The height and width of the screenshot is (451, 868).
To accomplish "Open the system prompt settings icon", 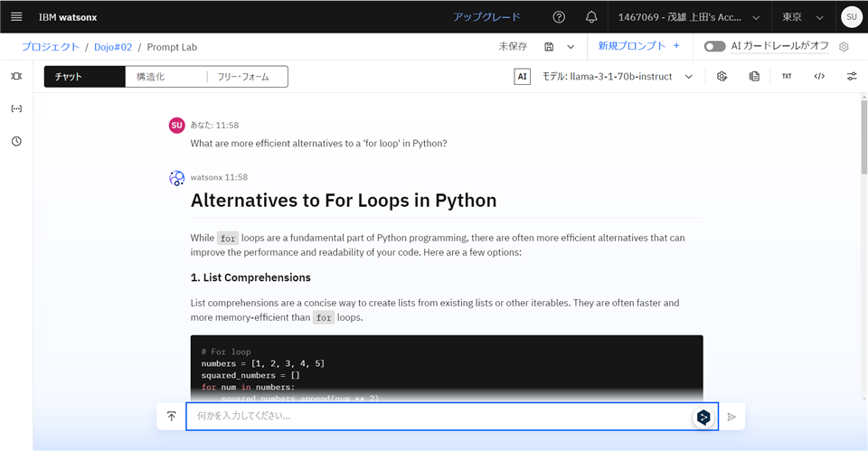I will (722, 76).
